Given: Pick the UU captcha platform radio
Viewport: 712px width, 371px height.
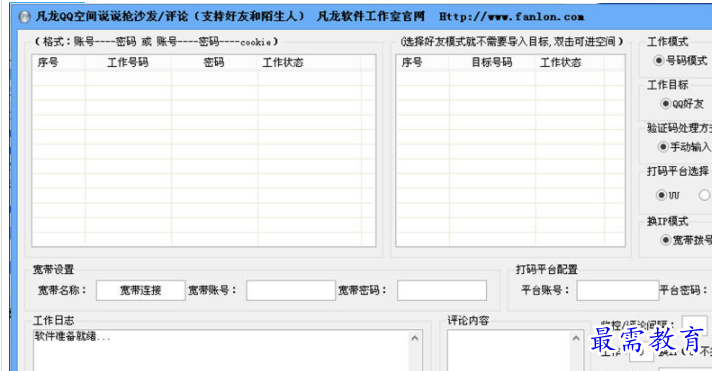Looking at the screenshot, I should (661, 195).
